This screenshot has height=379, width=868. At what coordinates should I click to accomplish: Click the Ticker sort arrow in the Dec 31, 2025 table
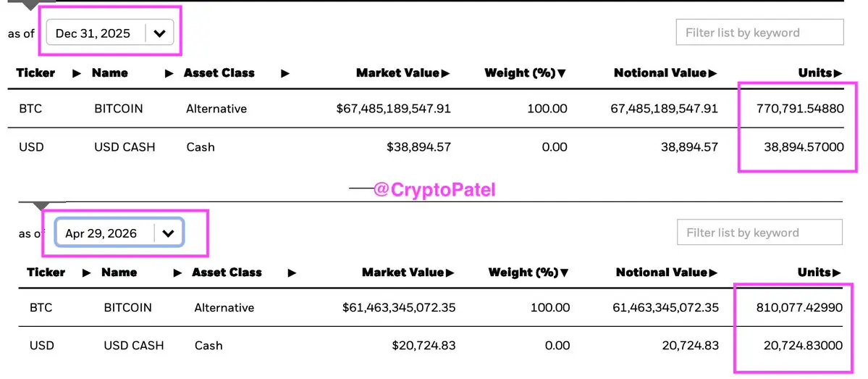(76, 73)
